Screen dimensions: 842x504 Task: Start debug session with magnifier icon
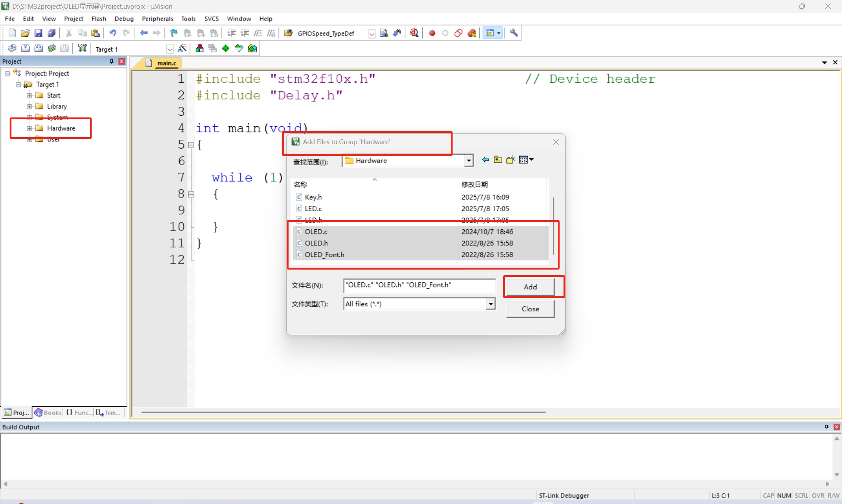pos(414,33)
